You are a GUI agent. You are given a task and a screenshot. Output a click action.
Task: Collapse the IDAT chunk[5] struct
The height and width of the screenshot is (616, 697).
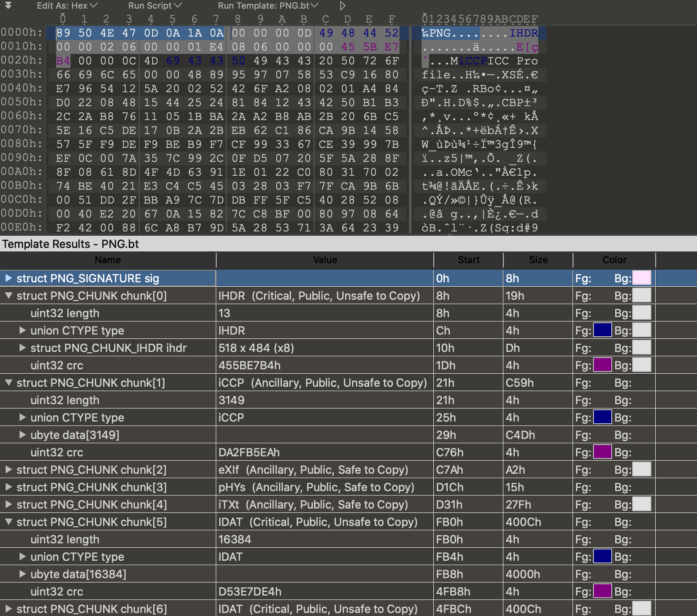point(8,522)
